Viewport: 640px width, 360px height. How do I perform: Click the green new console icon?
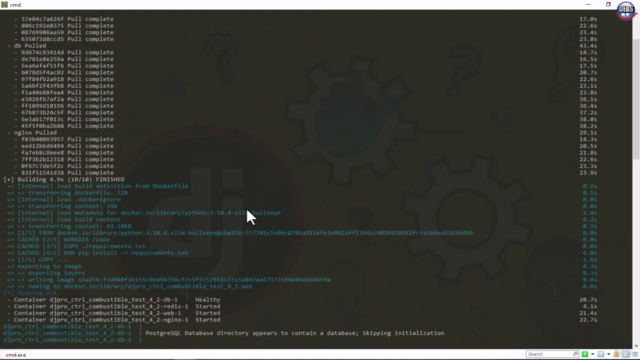tap(585, 354)
